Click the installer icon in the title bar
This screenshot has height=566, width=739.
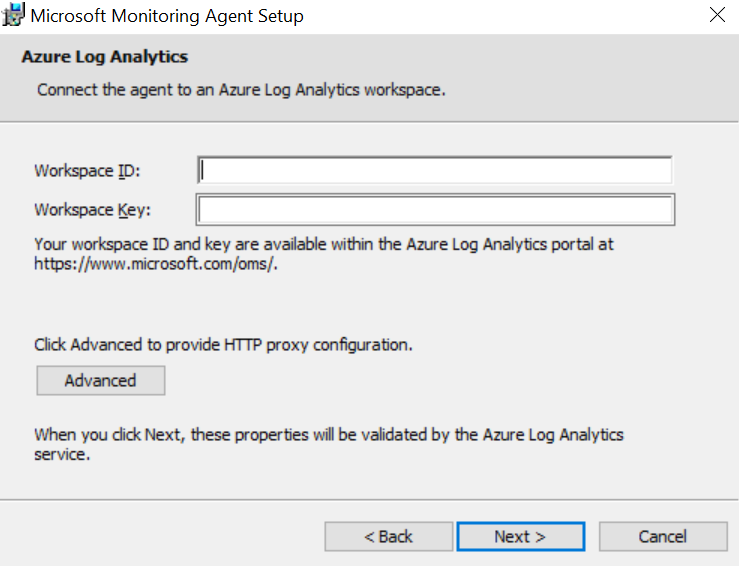pos(13,15)
